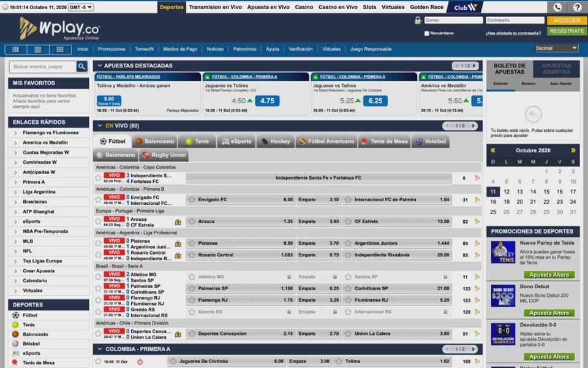Open live stats icon for Deportes Concepcion match
588x368 pixels.
point(178,334)
